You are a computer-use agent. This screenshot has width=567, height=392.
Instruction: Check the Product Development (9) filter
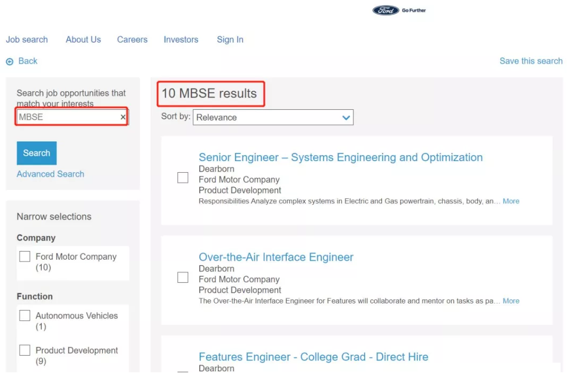(25, 350)
